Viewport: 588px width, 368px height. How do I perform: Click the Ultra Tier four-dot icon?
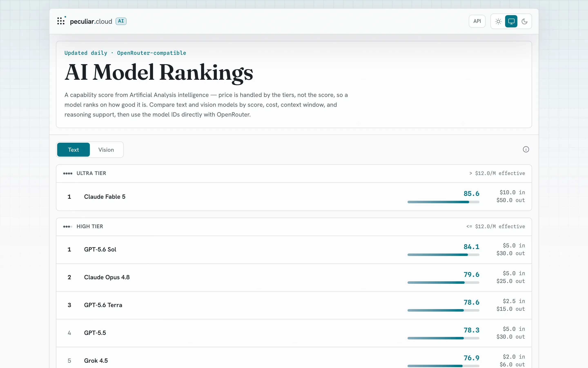[x=68, y=174]
